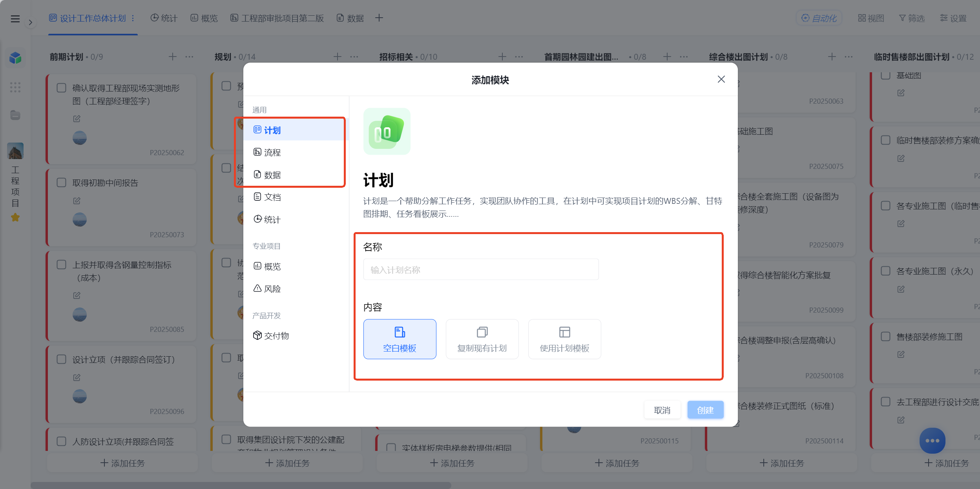The height and width of the screenshot is (489, 980).
Task: Open the 自动化 automation button
Action: point(819,18)
